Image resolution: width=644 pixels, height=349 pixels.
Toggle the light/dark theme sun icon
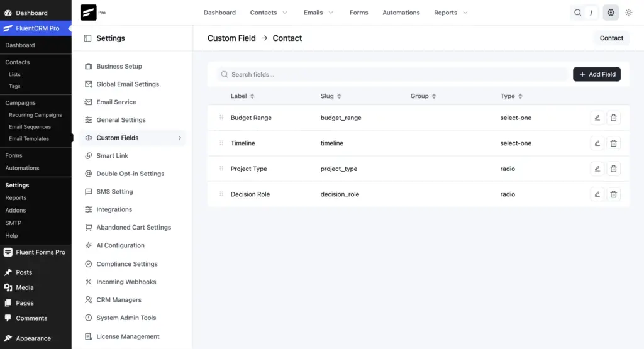click(x=629, y=13)
